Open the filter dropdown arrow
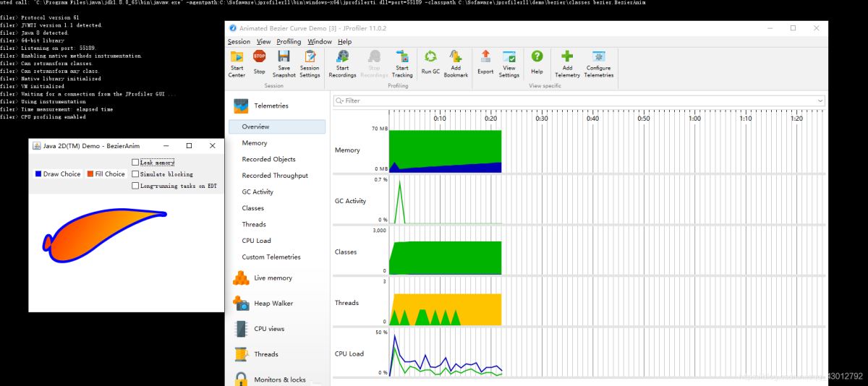The height and width of the screenshot is (386, 868). tap(820, 101)
